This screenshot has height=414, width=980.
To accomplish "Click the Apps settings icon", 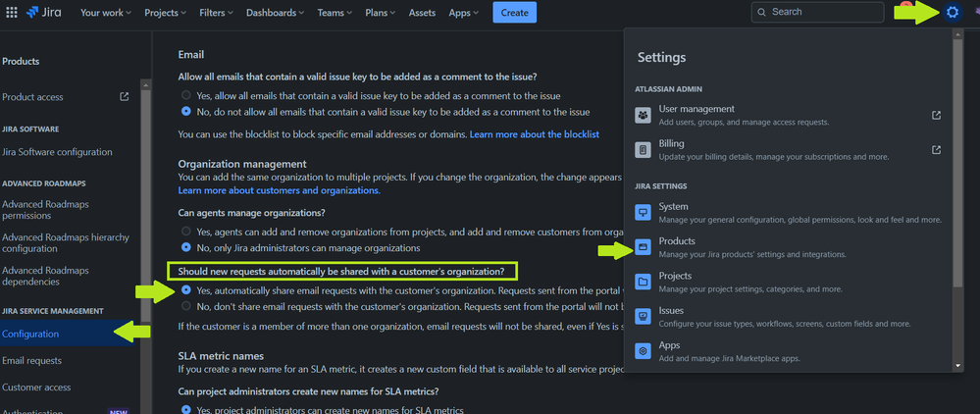I will coord(644,351).
